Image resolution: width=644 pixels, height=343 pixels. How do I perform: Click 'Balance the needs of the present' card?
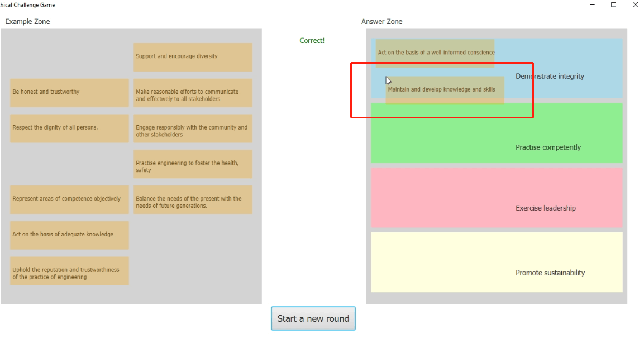(x=193, y=199)
